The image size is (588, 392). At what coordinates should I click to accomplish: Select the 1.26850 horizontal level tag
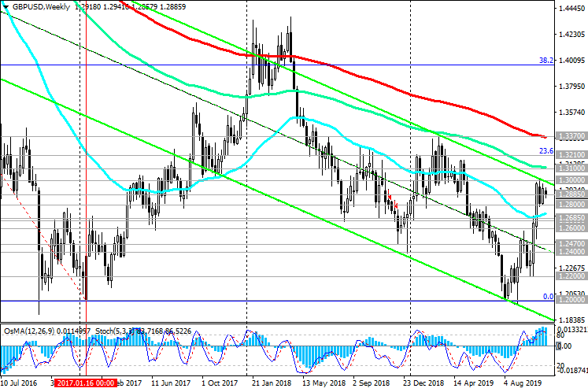click(x=571, y=218)
